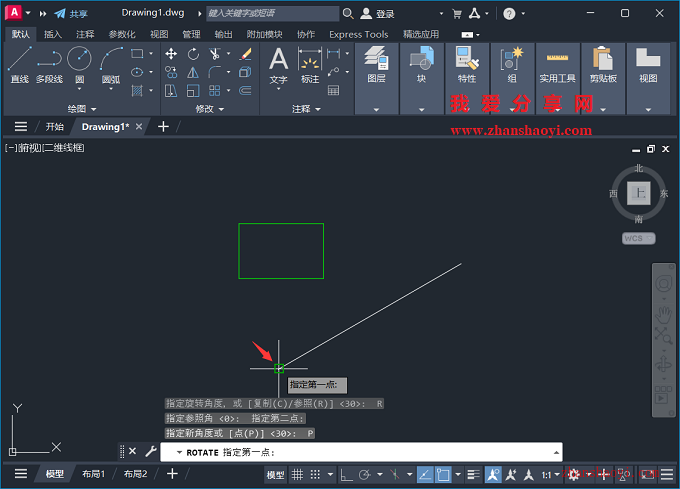
Task: Open the Rectangle tool dropdown arrow
Action: coord(151,54)
